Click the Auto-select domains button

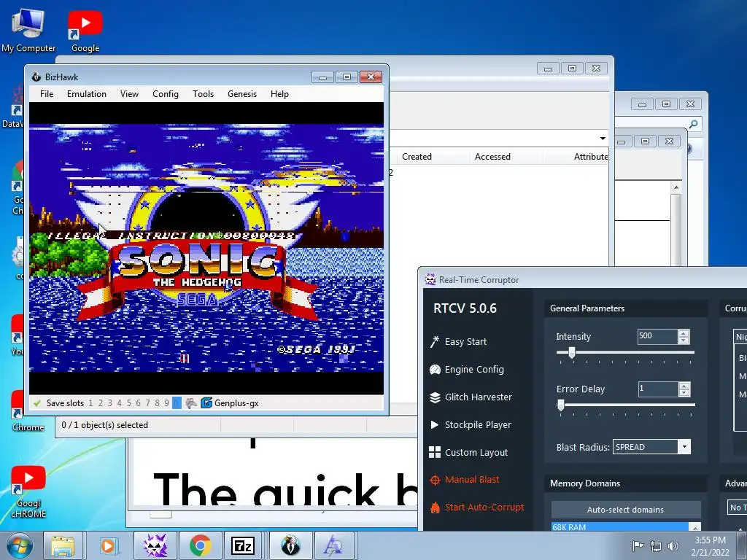click(x=625, y=510)
